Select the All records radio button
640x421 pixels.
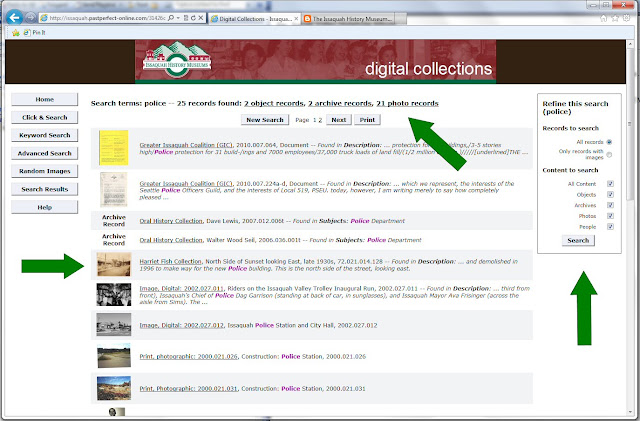[x=609, y=142]
